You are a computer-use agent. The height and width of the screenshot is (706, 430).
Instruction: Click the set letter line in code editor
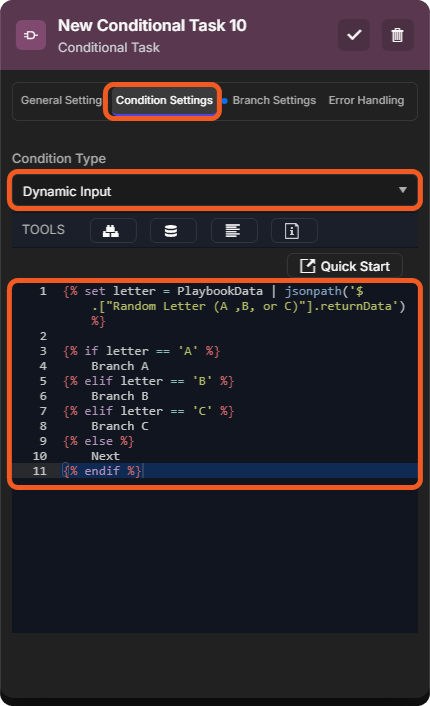pos(234,306)
